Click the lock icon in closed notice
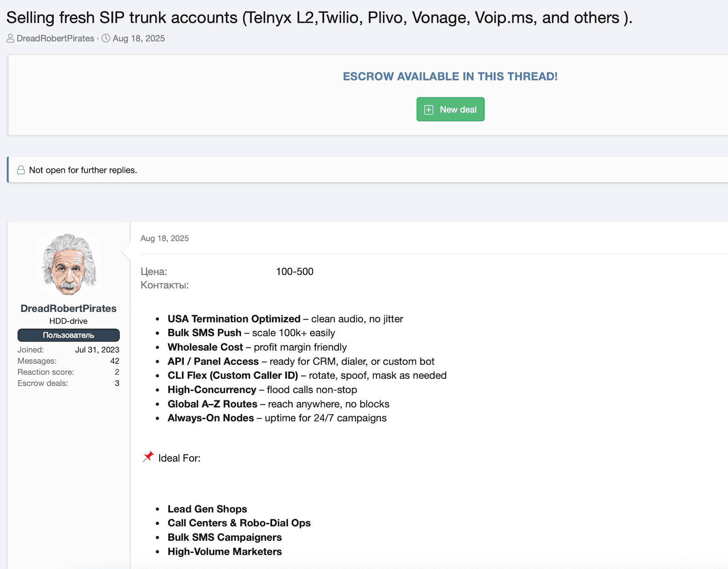This screenshot has height=569, width=728. (21, 170)
